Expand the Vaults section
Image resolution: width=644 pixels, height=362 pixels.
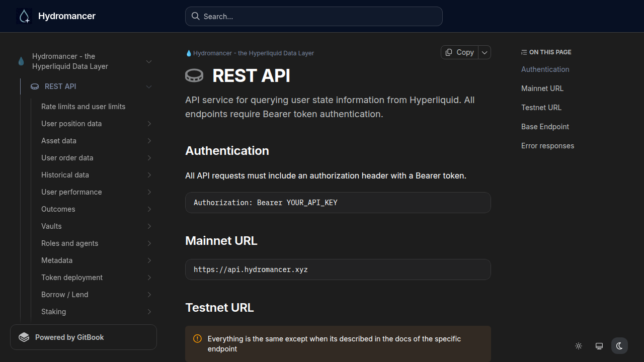pyautogui.click(x=149, y=226)
